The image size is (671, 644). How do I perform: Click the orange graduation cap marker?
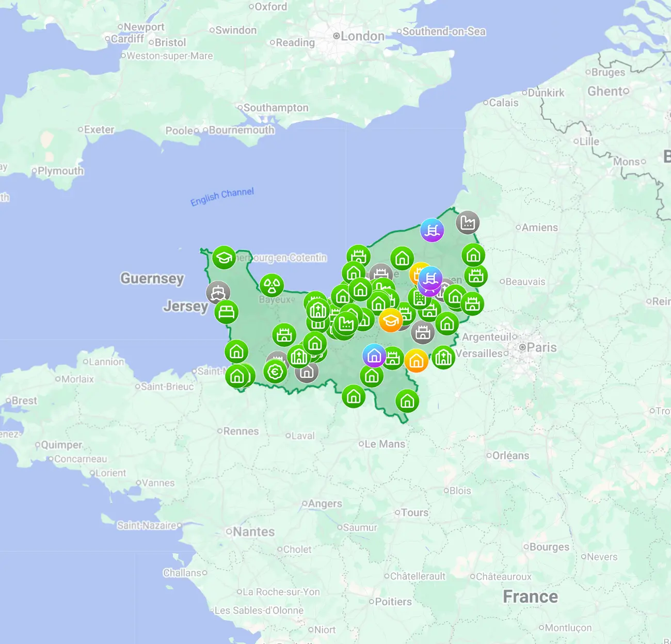[391, 320]
